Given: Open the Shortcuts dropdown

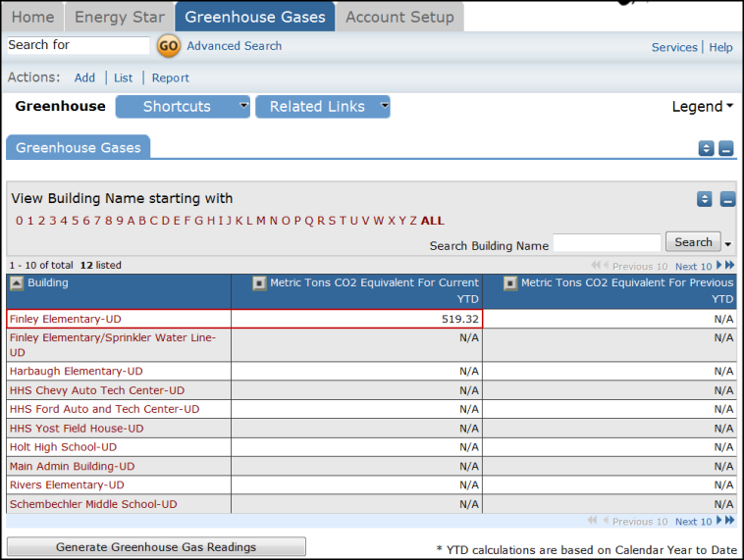Looking at the screenshot, I should point(183,106).
